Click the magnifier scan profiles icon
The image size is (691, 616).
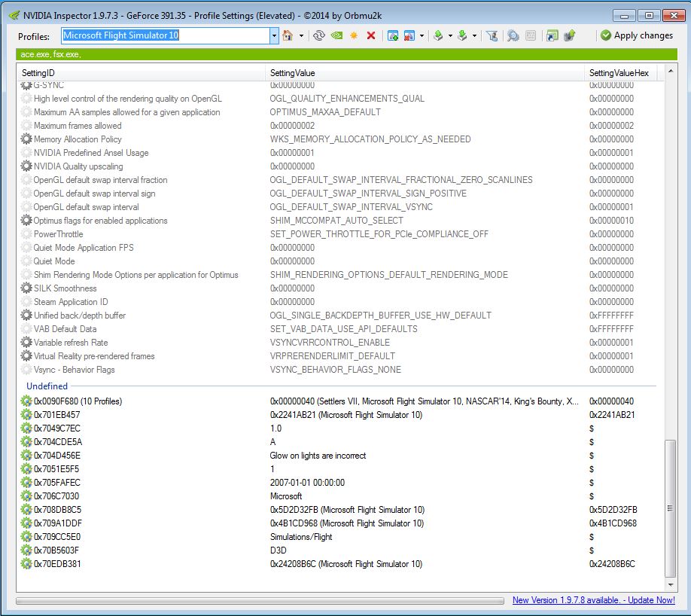(x=513, y=35)
